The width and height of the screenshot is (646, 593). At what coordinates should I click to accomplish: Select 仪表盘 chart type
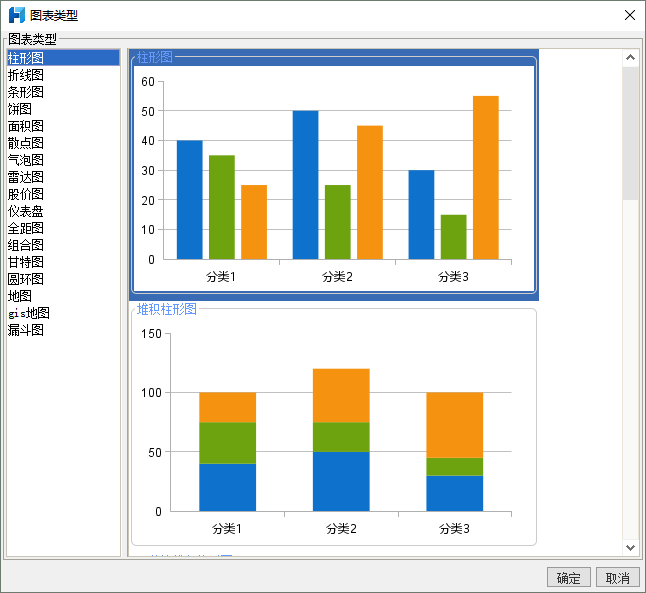tap(63, 211)
